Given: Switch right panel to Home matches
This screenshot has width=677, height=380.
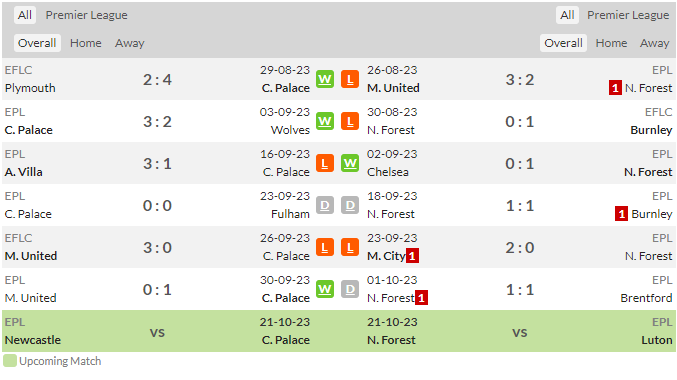Looking at the screenshot, I should coord(611,43).
